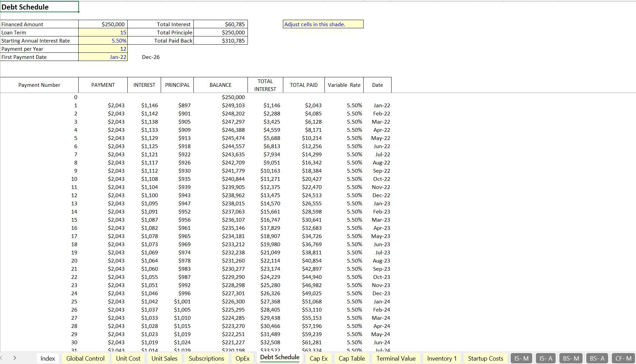The width and height of the screenshot is (636, 364).
Task: Select Payment per Year value 12
Action: click(103, 49)
